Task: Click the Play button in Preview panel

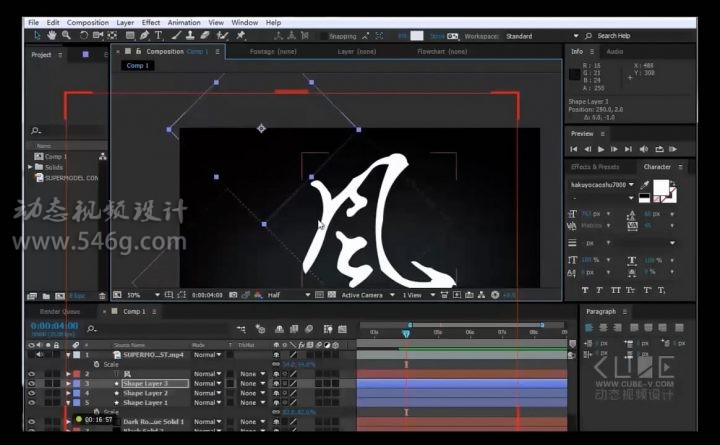Action: [x=600, y=149]
